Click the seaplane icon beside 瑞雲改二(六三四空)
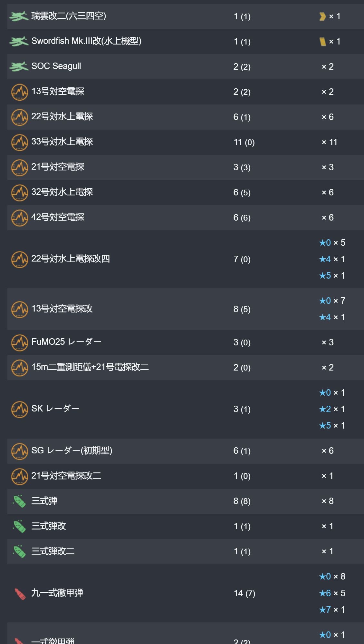Viewport: 364px width, 644px height. tap(19, 16)
